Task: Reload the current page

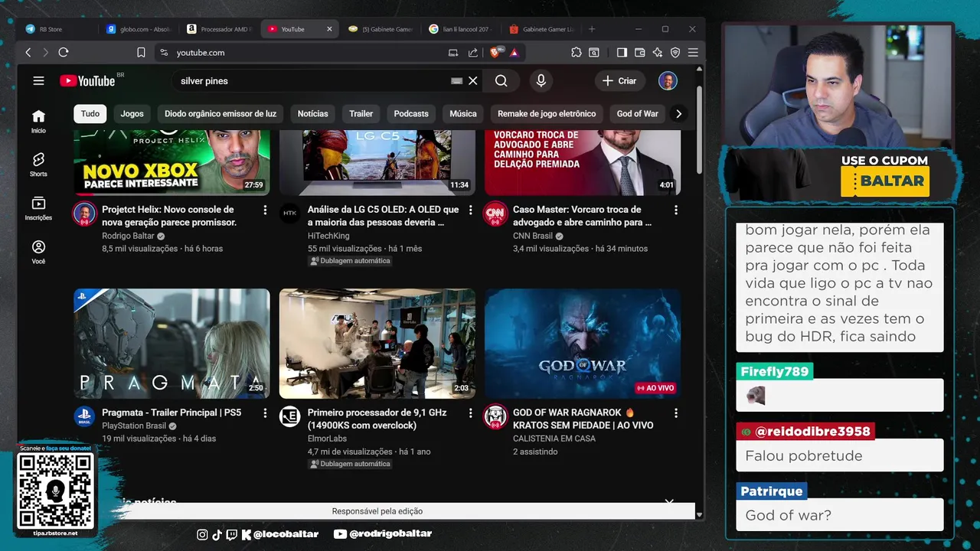Action: [64, 52]
